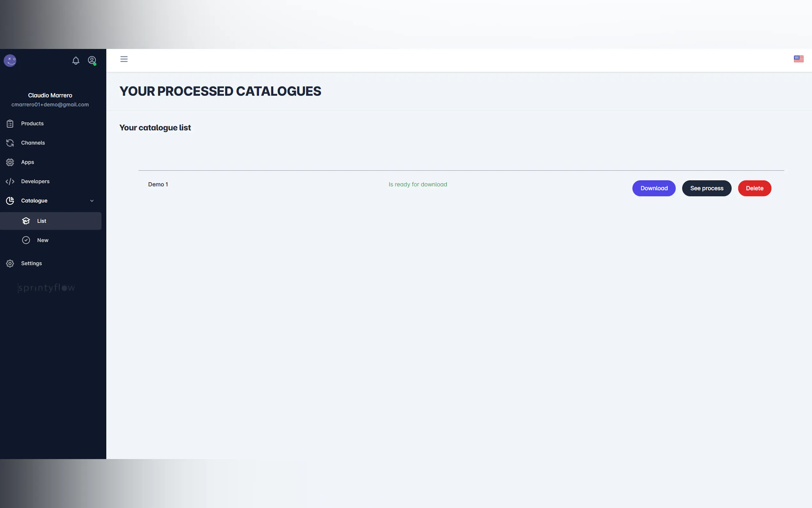The height and width of the screenshot is (508, 812).
Task: Open the List submenu entry
Action: pyautogui.click(x=42, y=221)
